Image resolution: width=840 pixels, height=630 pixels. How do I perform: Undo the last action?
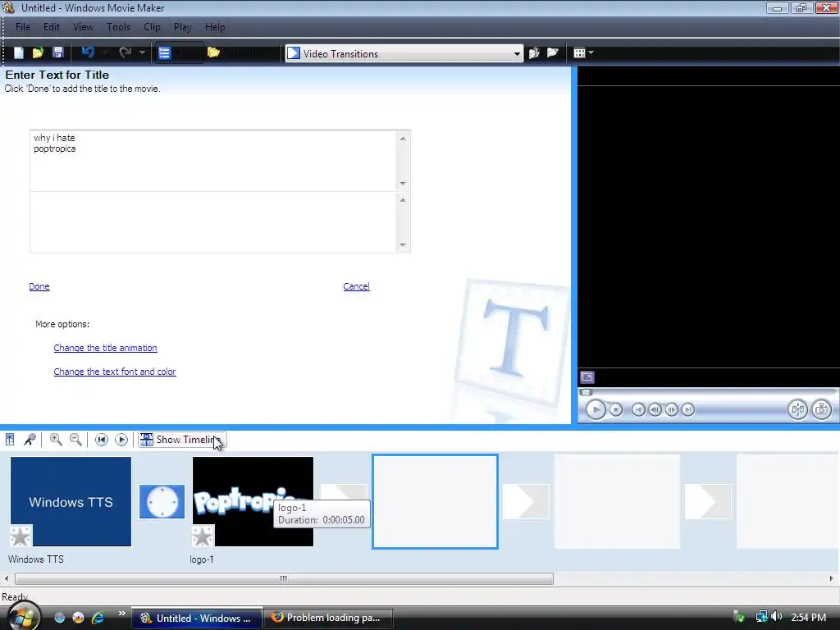tap(89, 52)
